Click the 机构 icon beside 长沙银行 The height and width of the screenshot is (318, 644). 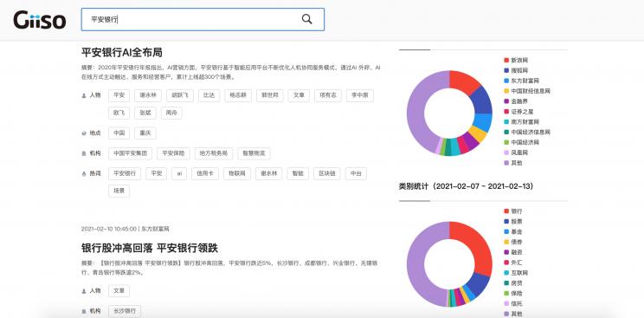pyautogui.click(x=84, y=311)
